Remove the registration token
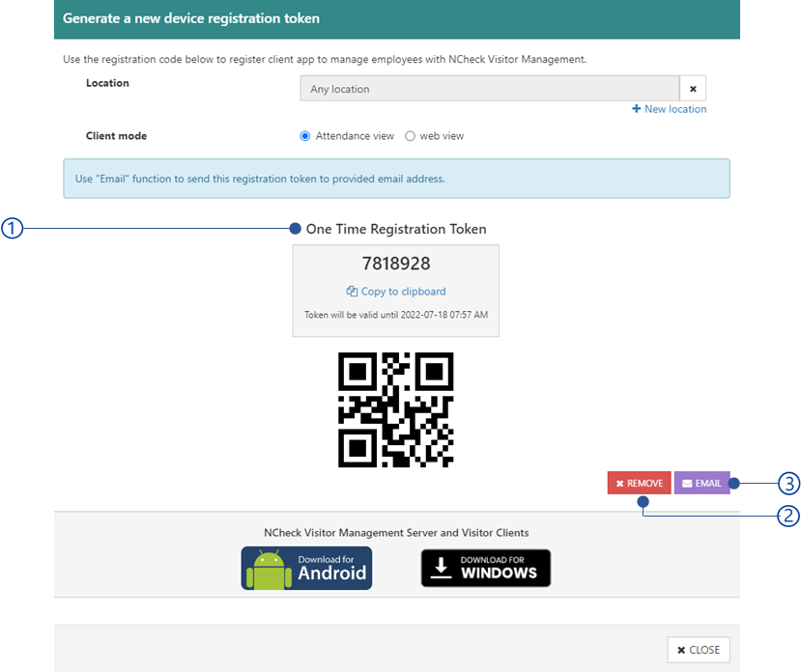This screenshot has width=801, height=672. click(x=639, y=483)
